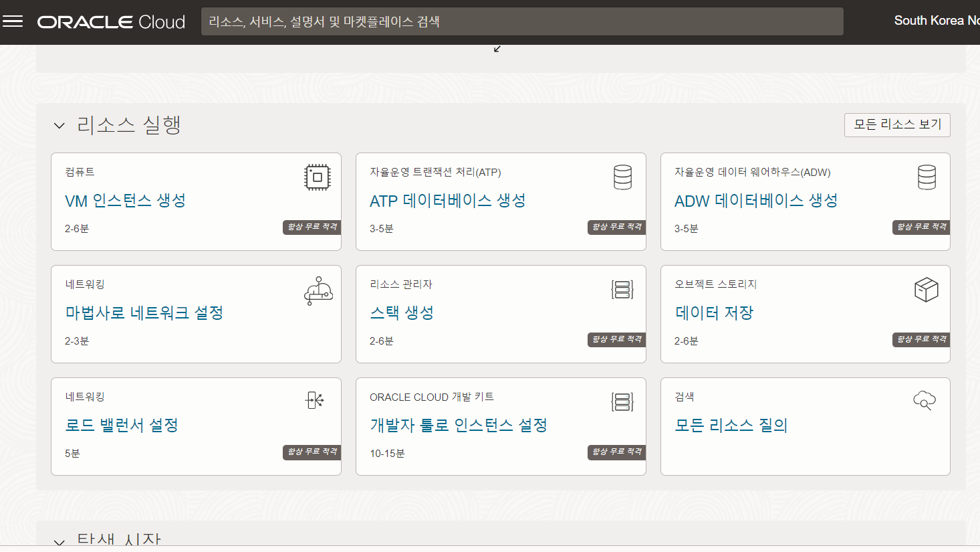Viewport: 980px width, 552px height.
Task: Click the cloud search icon
Action: pos(925,400)
